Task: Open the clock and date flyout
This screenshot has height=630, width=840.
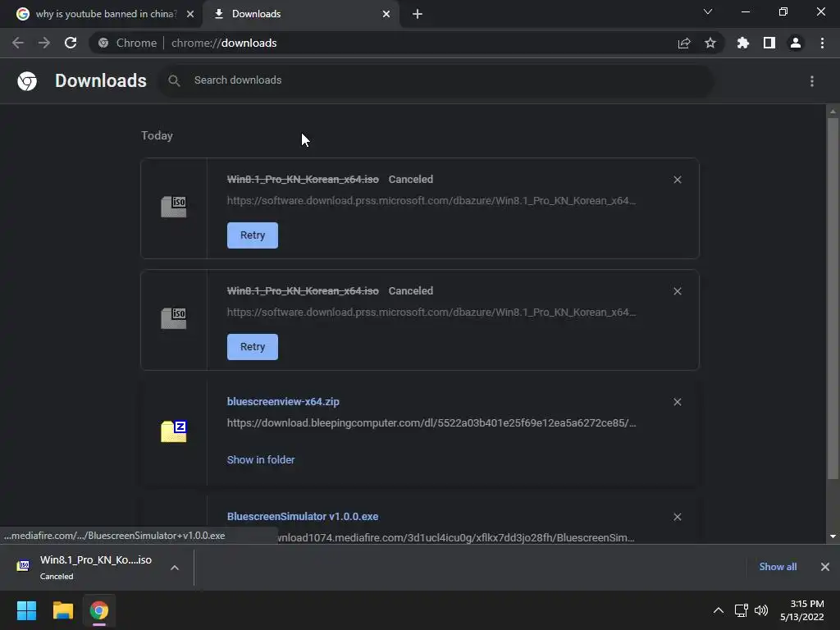Action: click(x=802, y=610)
